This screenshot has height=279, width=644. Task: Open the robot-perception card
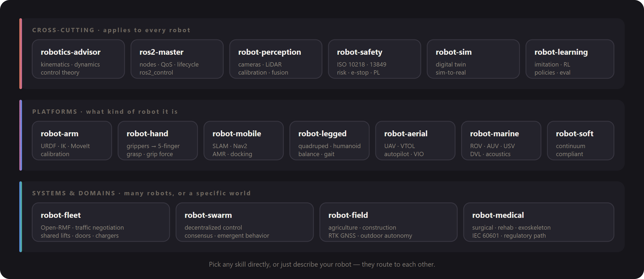(276, 59)
